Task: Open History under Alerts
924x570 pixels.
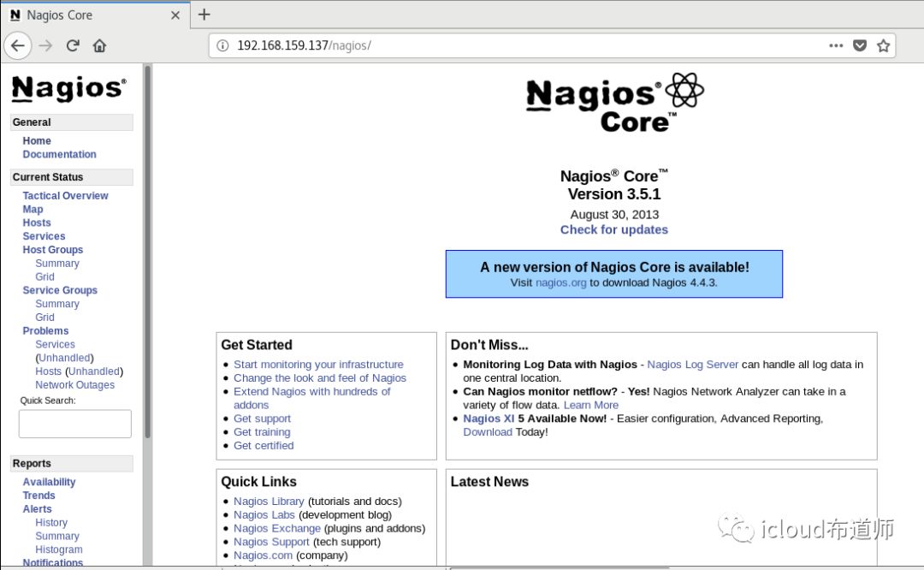Action: coord(51,523)
